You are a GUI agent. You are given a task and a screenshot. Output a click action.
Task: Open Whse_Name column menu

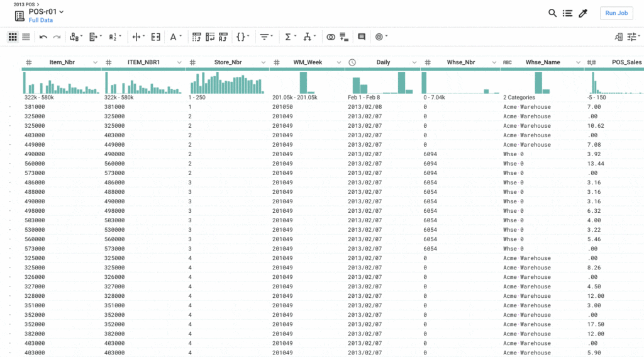[x=578, y=62]
